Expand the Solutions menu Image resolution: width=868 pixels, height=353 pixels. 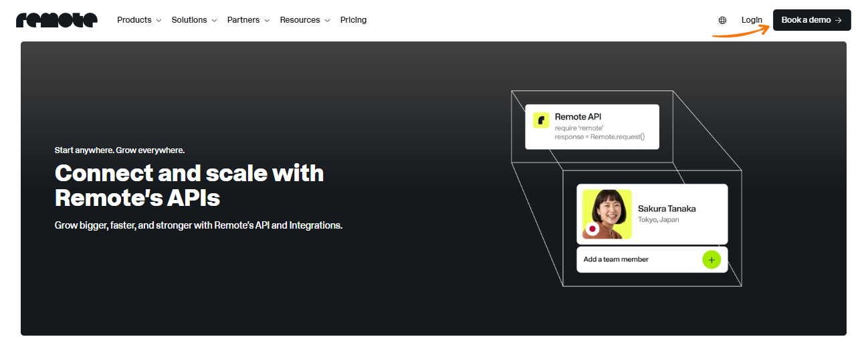(194, 20)
